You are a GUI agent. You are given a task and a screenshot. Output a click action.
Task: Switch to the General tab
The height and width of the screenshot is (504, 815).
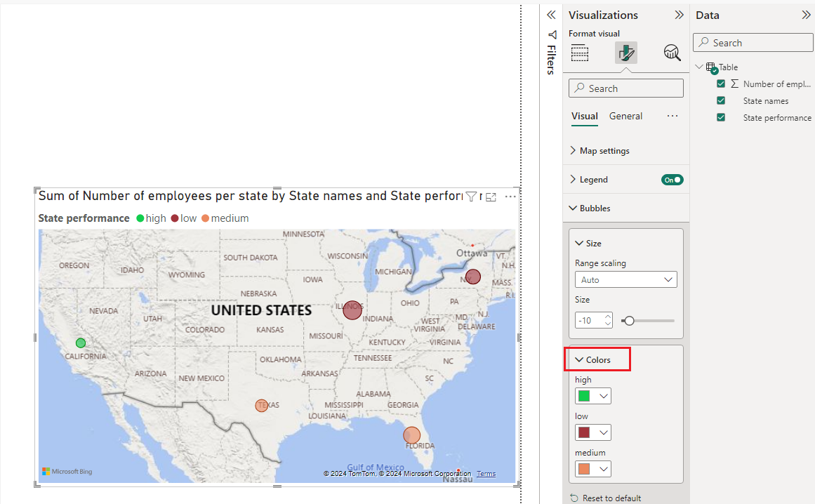pyautogui.click(x=625, y=116)
